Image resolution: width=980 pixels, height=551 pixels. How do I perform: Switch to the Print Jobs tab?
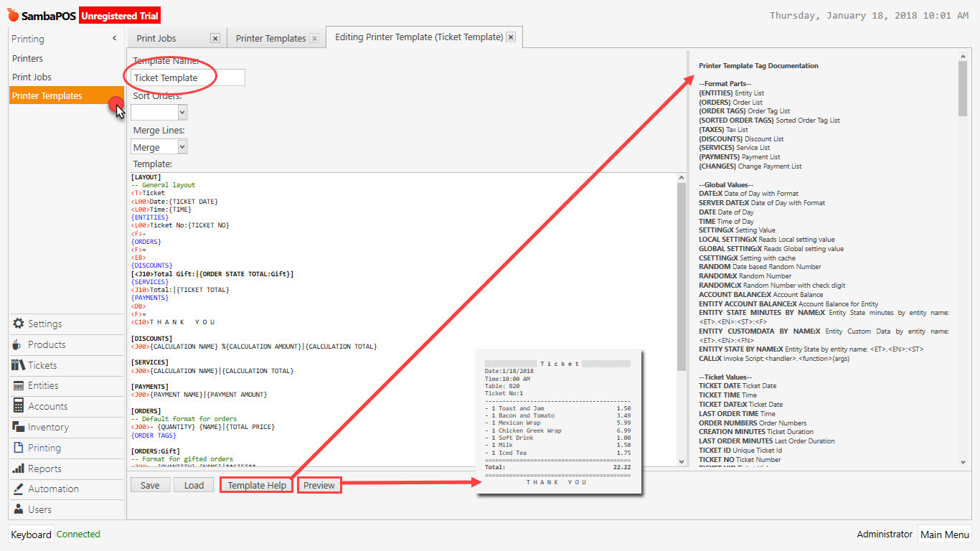tap(156, 39)
